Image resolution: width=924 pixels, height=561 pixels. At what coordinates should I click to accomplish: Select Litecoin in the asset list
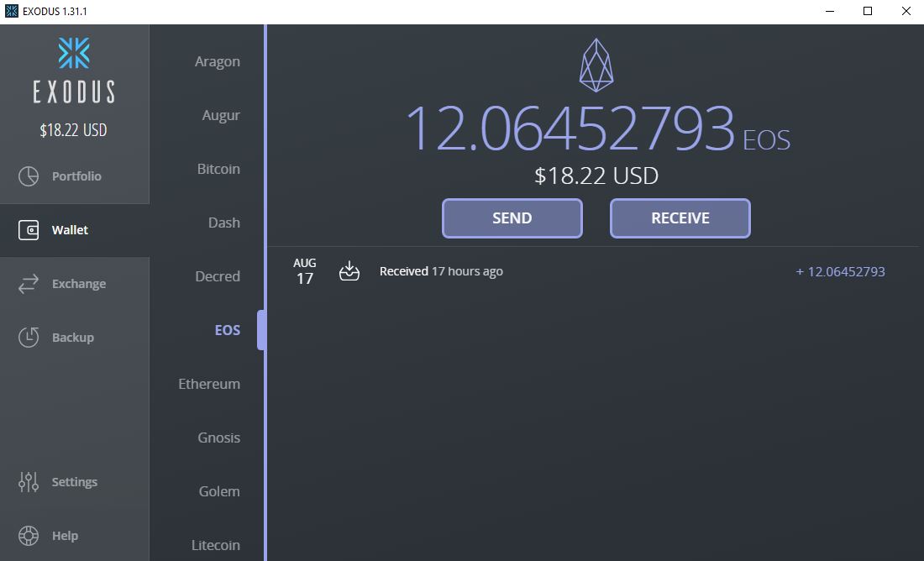click(216, 545)
